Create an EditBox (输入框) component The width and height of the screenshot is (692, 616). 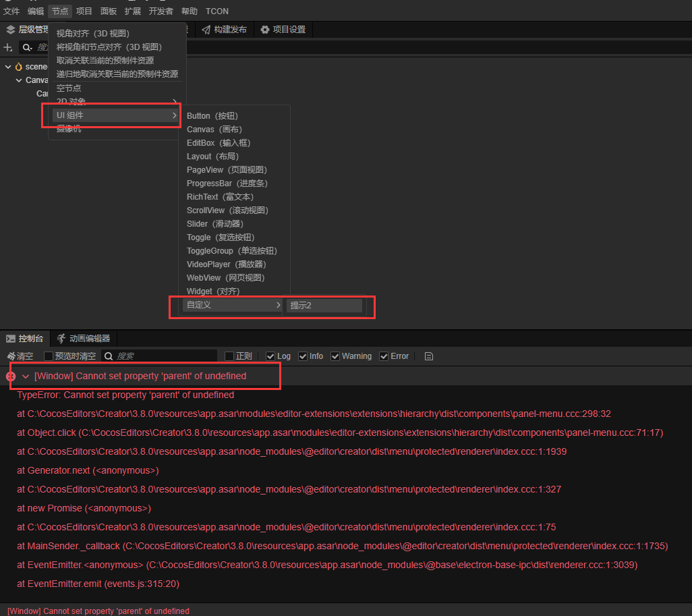[219, 143]
